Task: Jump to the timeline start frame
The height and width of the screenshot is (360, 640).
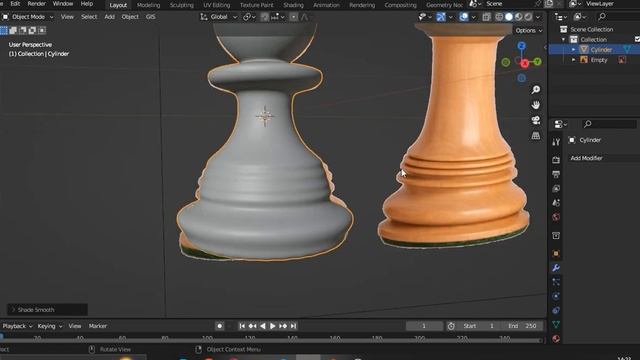Action: click(242, 326)
